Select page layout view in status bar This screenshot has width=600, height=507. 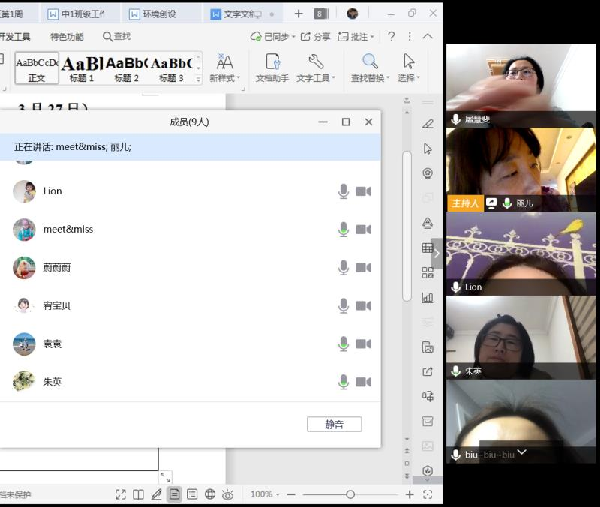174,494
